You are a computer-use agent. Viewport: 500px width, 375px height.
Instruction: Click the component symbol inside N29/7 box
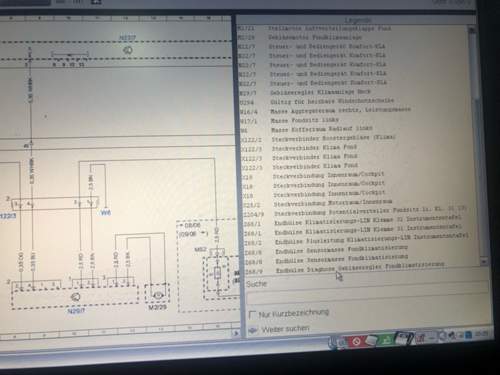[x=76, y=296]
